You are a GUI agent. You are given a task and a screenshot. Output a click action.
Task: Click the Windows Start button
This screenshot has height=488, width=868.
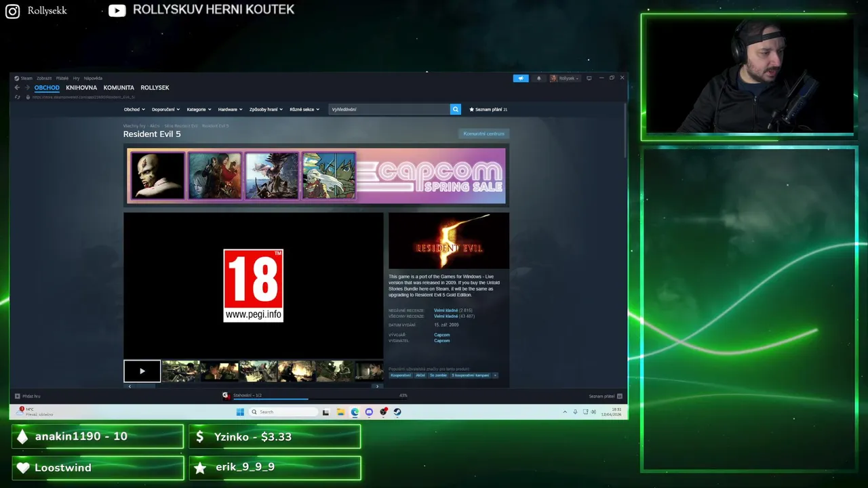[x=240, y=411]
